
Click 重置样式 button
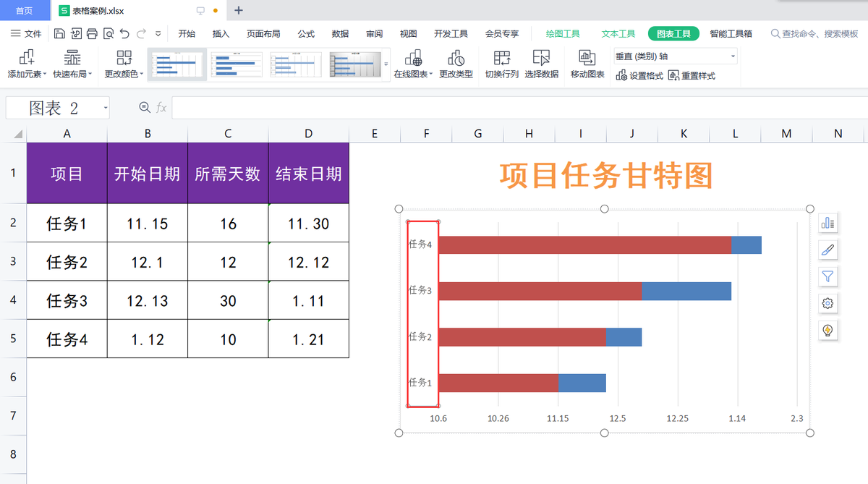click(x=692, y=75)
